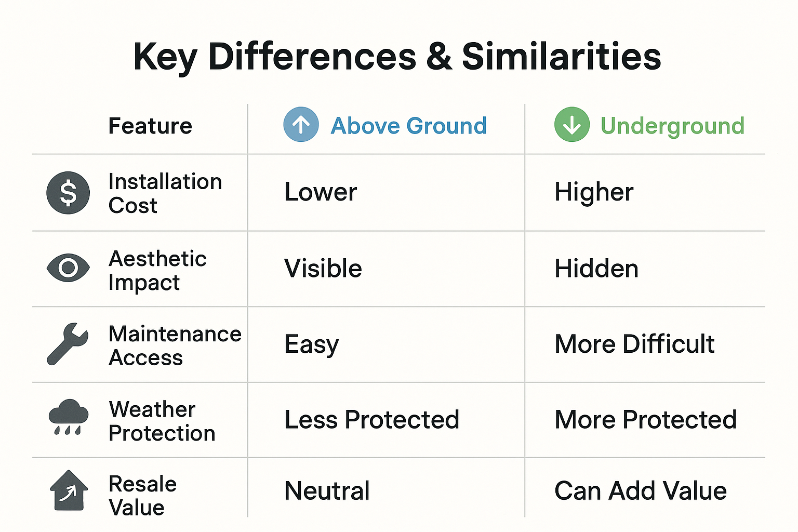Click the blue up-arrow Above Ground icon

(301, 125)
